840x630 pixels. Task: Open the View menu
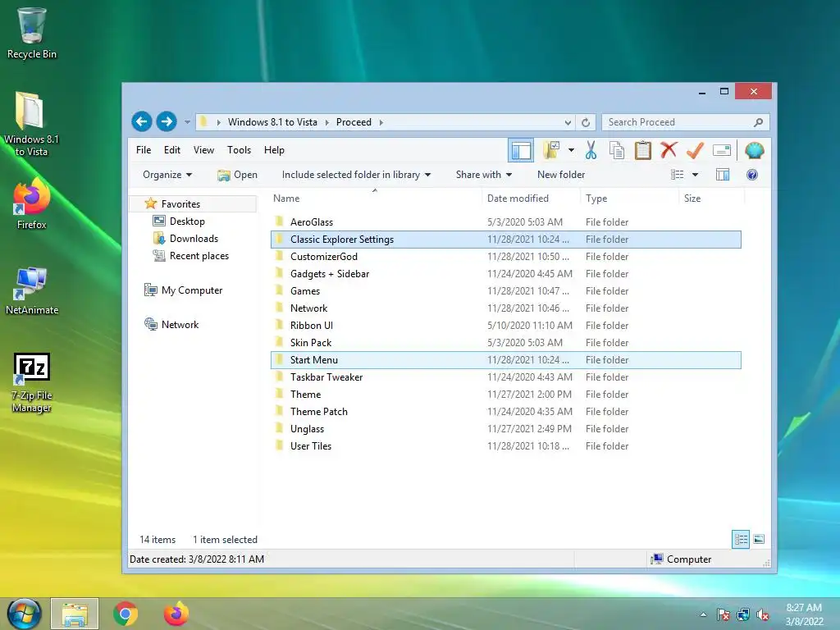pyautogui.click(x=203, y=150)
